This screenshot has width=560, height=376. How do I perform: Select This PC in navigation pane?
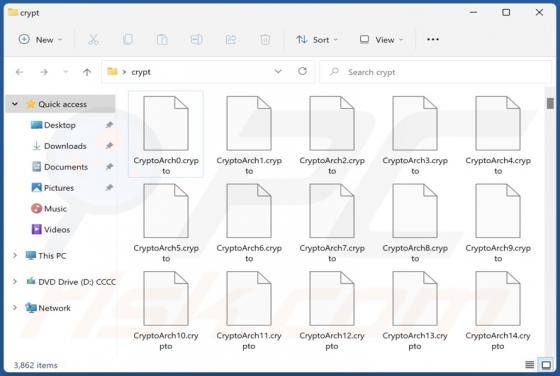tap(46, 255)
